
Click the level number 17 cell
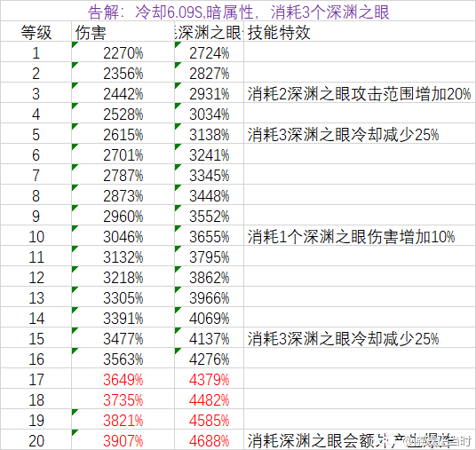coord(36,378)
